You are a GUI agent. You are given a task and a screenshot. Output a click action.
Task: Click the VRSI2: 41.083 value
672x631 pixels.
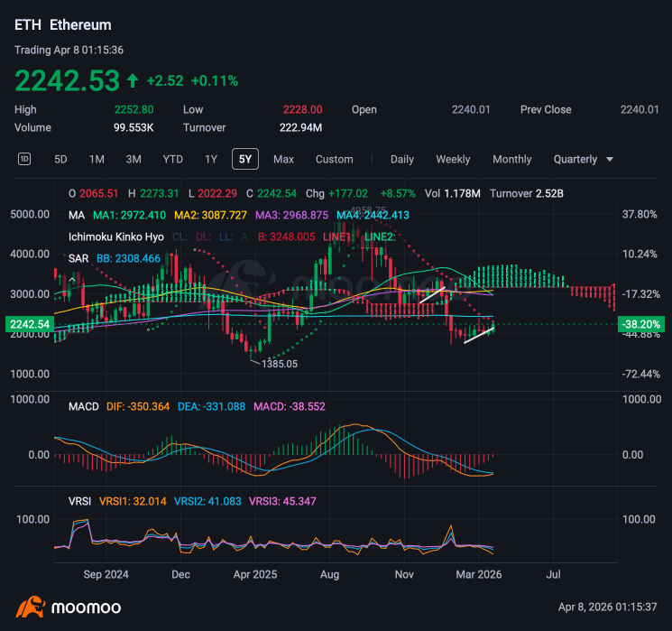pos(207,501)
